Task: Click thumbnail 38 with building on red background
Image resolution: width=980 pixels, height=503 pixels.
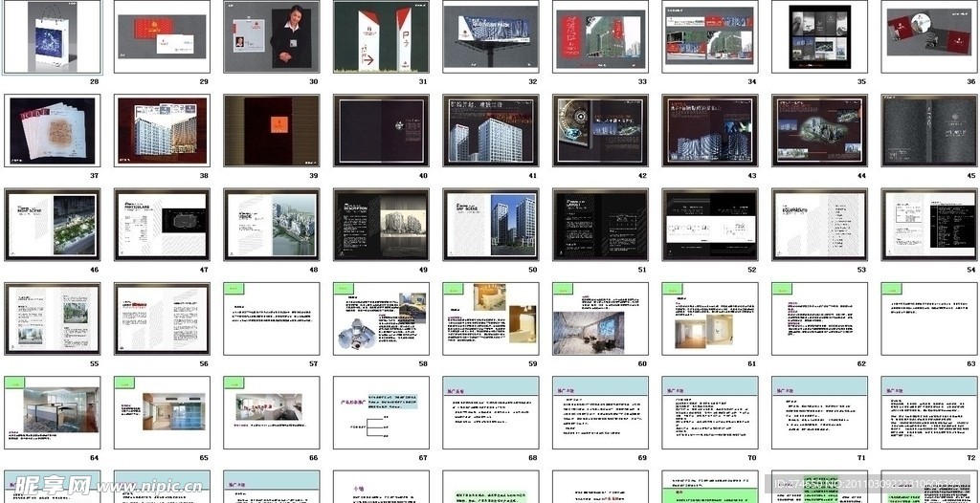Action: point(162,130)
